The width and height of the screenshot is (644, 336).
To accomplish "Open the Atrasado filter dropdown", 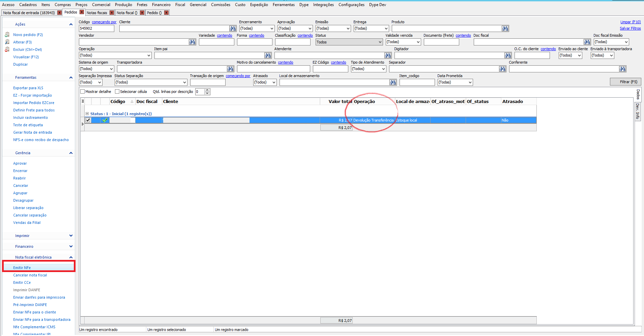I will point(274,82).
